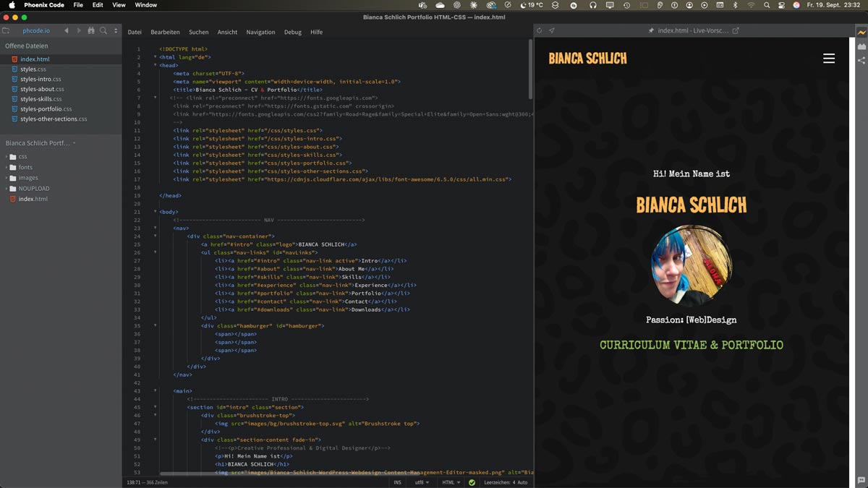Navigate back with the left arrow icon

(x=67, y=31)
